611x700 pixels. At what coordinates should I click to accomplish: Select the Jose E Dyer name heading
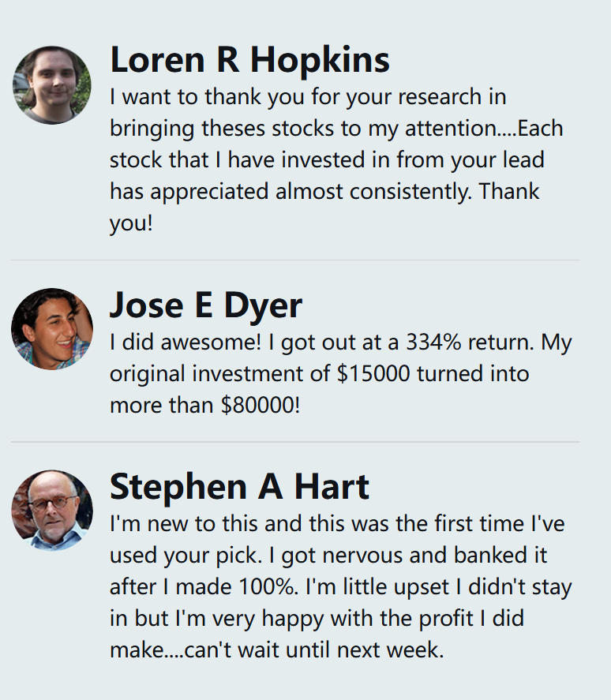click(x=205, y=305)
